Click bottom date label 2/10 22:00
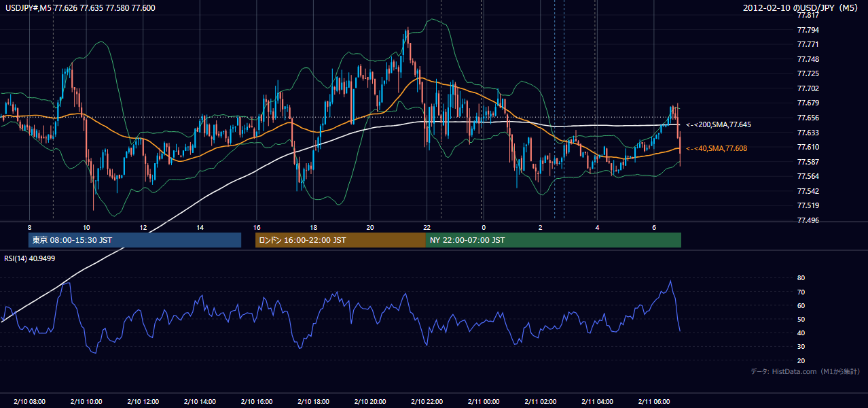Viewport: 868px width, 408px height. (427, 402)
